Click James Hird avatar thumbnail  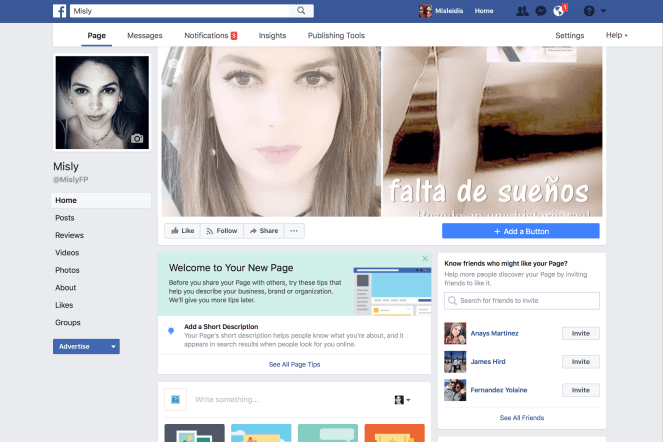tap(455, 362)
